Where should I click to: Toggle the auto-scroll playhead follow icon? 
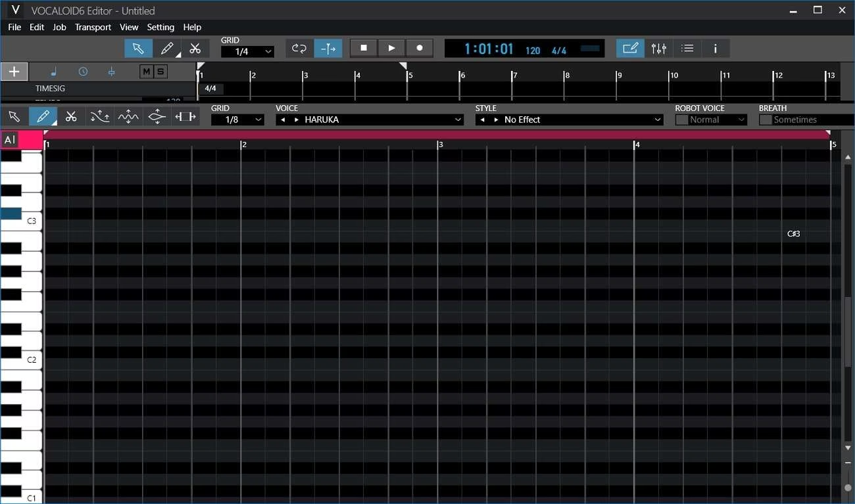(x=328, y=48)
